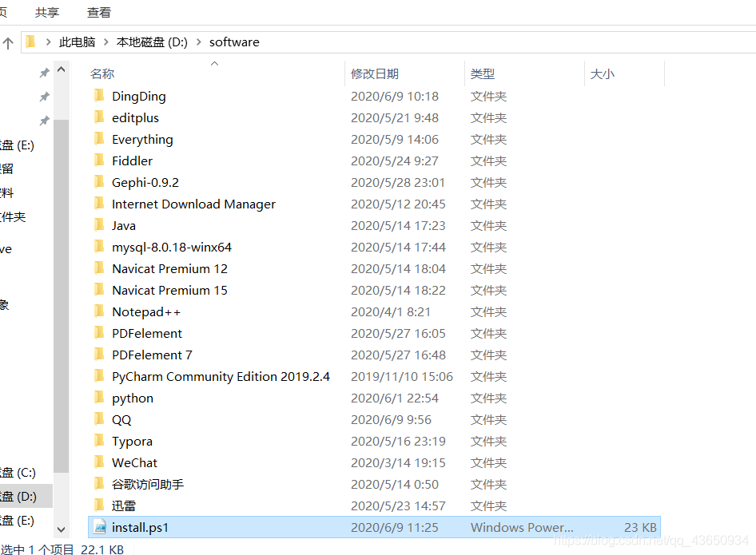
Task: Click the folder icon in address bar
Action: (30, 42)
